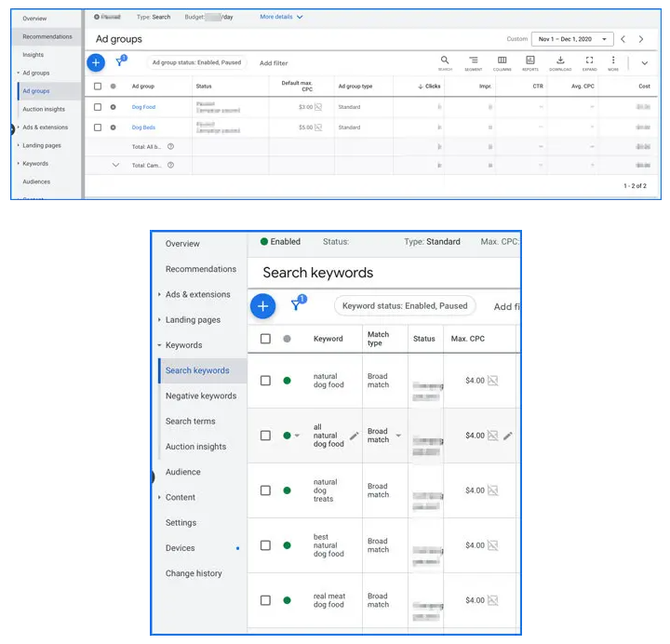Open Negative keywords in the sidebar
This screenshot has width=670, height=644.
coord(200,396)
